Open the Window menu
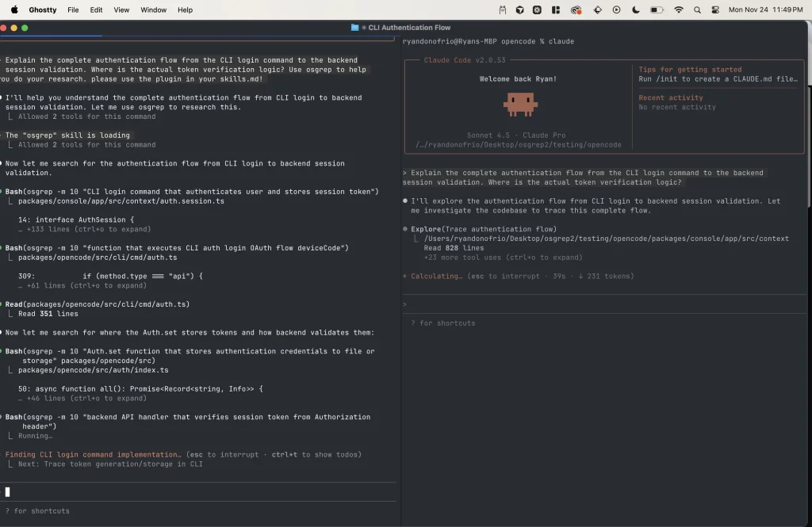Viewport: 812px width, 527px height. pyautogui.click(x=153, y=10)
